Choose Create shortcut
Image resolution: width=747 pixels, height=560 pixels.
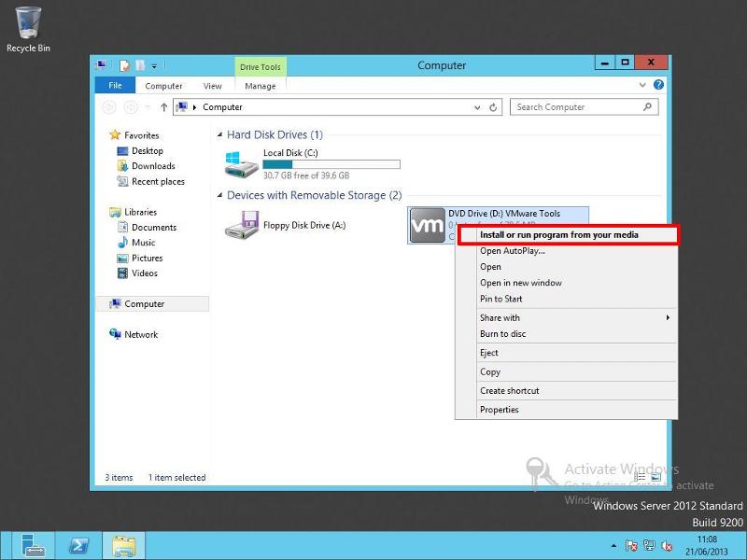(x=567, y=391)
